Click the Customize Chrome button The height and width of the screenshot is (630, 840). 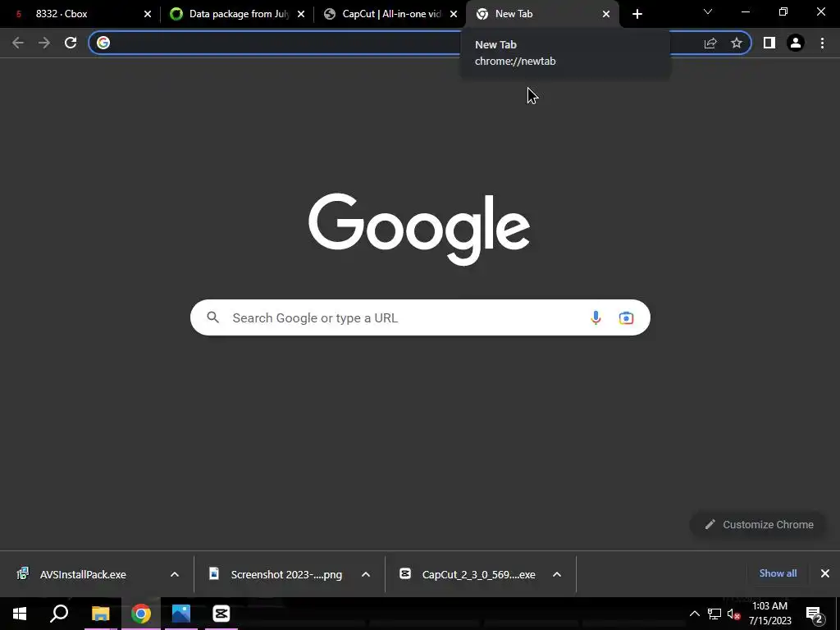[759, 524]
